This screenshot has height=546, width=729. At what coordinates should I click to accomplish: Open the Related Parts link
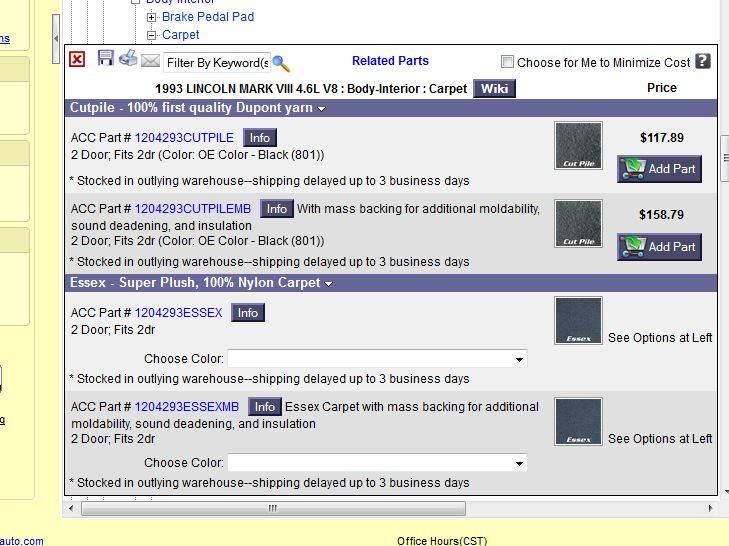pos(390,61)
